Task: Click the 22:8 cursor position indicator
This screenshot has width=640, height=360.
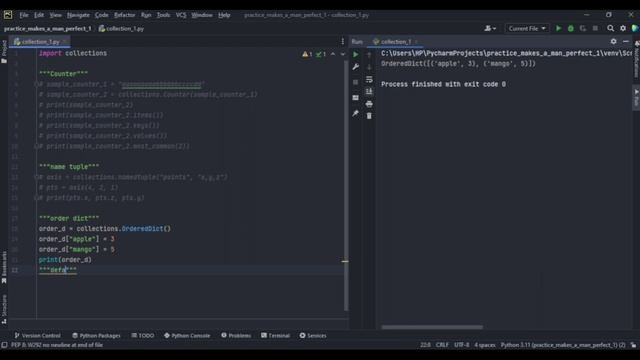Action: 425,345
